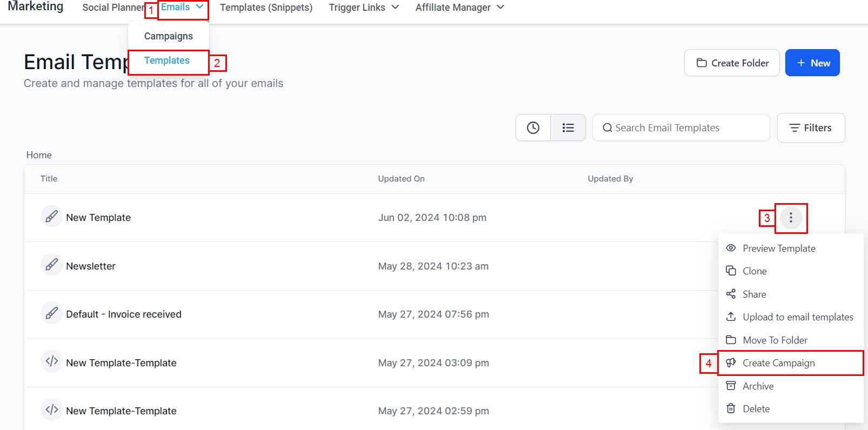This screenshot has width=868, height=430.
Task: Click code icon of template updated 03:09 pm
Action: click(51, 361)
